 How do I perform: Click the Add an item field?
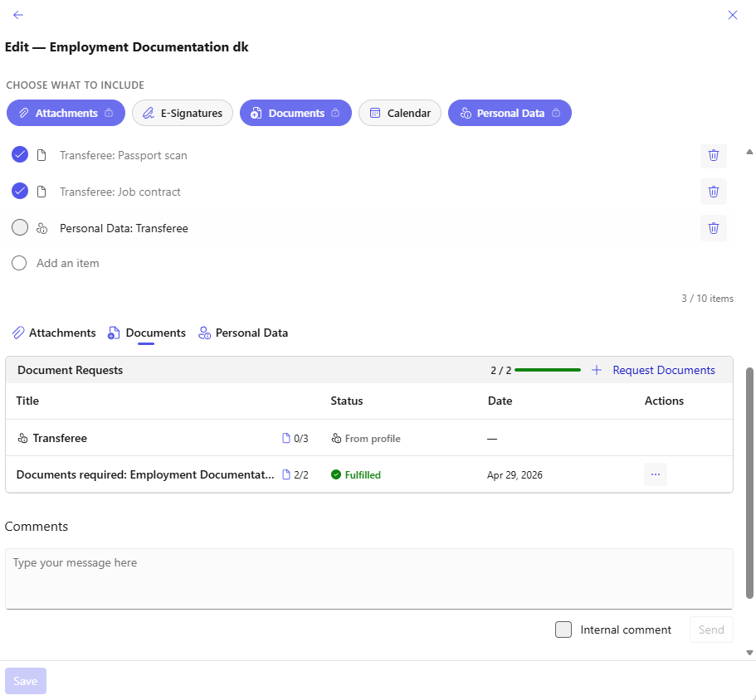68,263
